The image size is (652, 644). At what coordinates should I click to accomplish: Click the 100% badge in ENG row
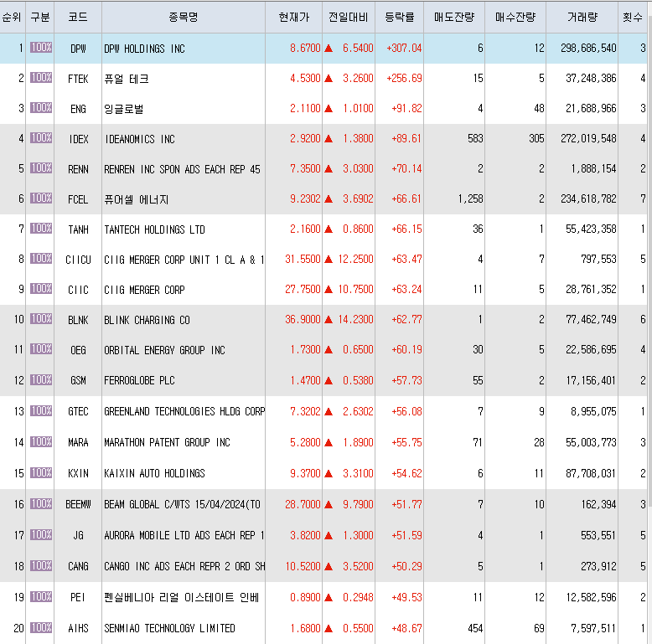[41, 107]
